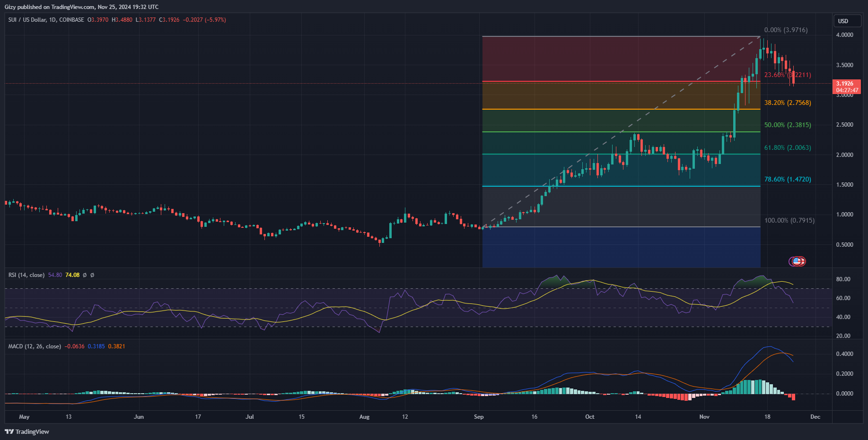Click the 12 date label on time axis
868x440 pixels.
pos(405,417)
